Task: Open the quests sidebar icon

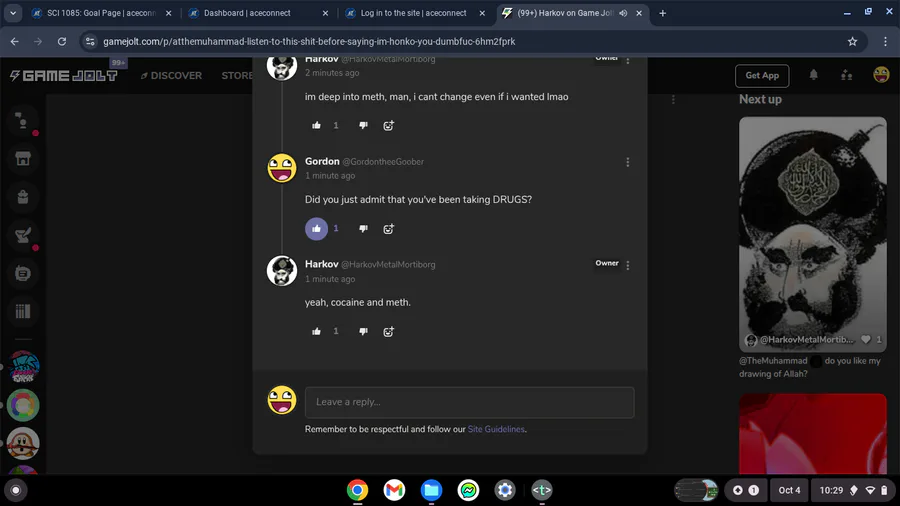Action: coord(22,235)
